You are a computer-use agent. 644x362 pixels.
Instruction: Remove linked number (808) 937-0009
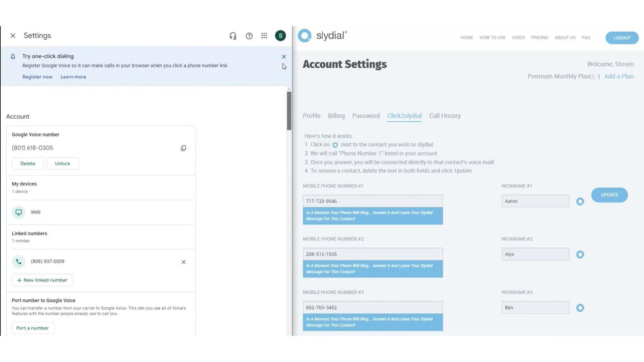[x=183, y=262]
